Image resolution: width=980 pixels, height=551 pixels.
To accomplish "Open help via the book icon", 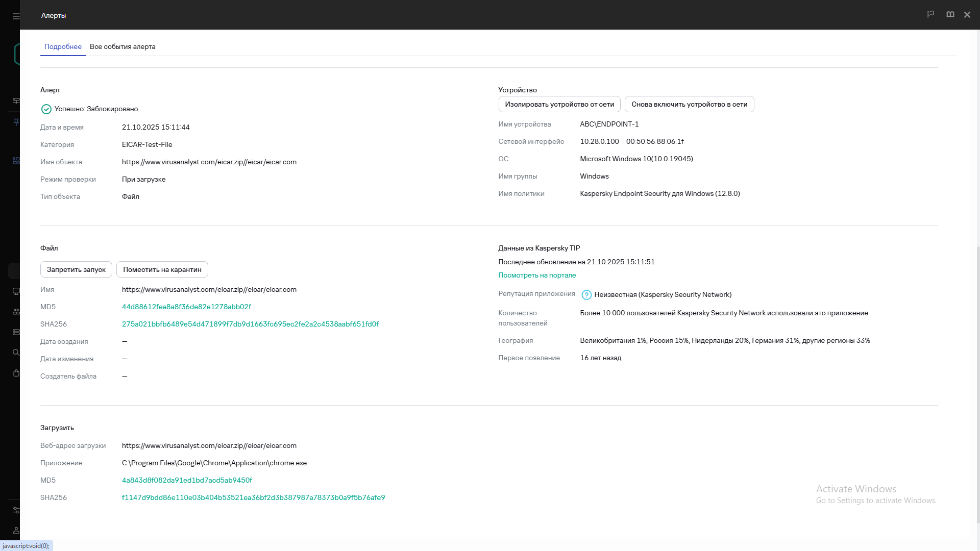I will pyautogui.click(x=950, y=14).
